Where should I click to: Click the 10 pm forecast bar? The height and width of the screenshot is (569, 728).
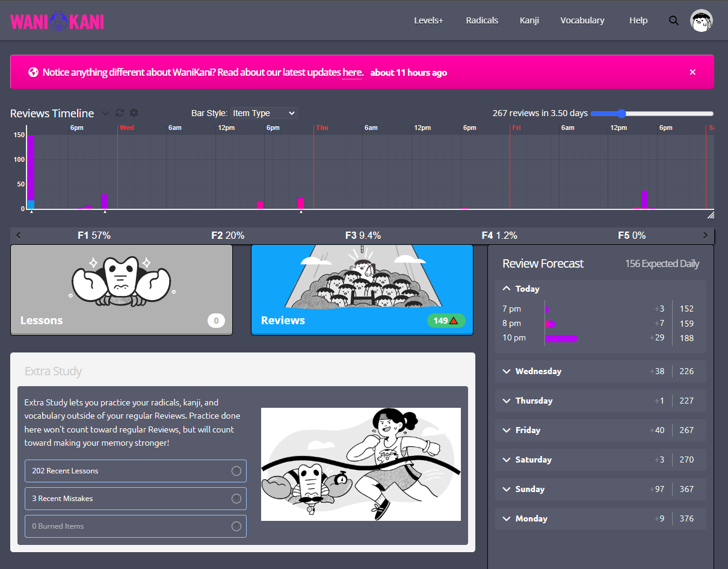pyautogui.click(x=561, y=339)
